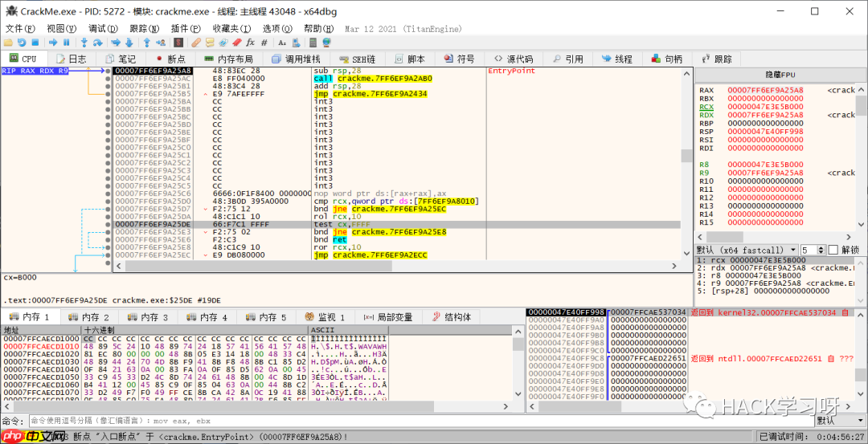Click the 隐藏FPU button

[779, 74]
